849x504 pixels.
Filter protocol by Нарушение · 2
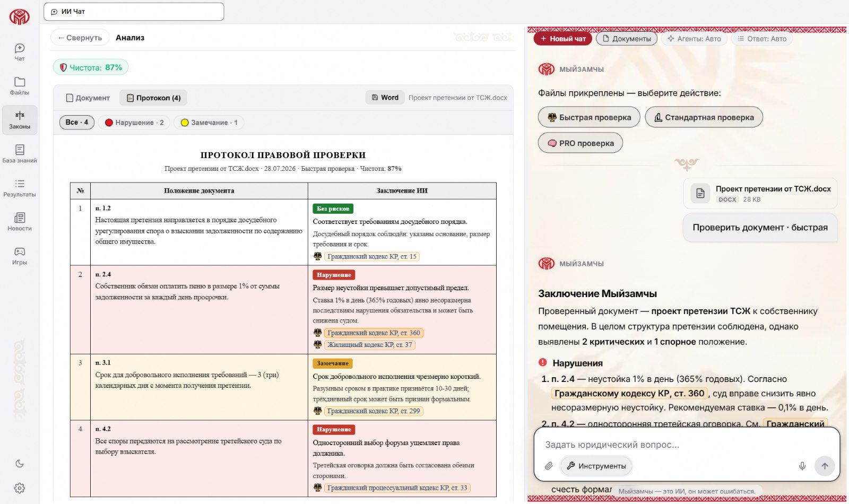134,123
